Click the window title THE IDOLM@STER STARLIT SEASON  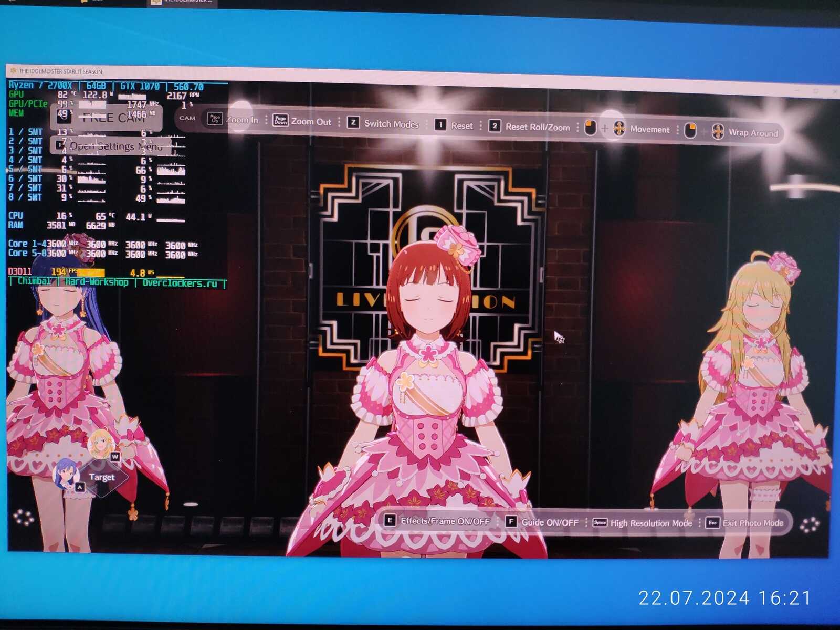click(61, 71)
